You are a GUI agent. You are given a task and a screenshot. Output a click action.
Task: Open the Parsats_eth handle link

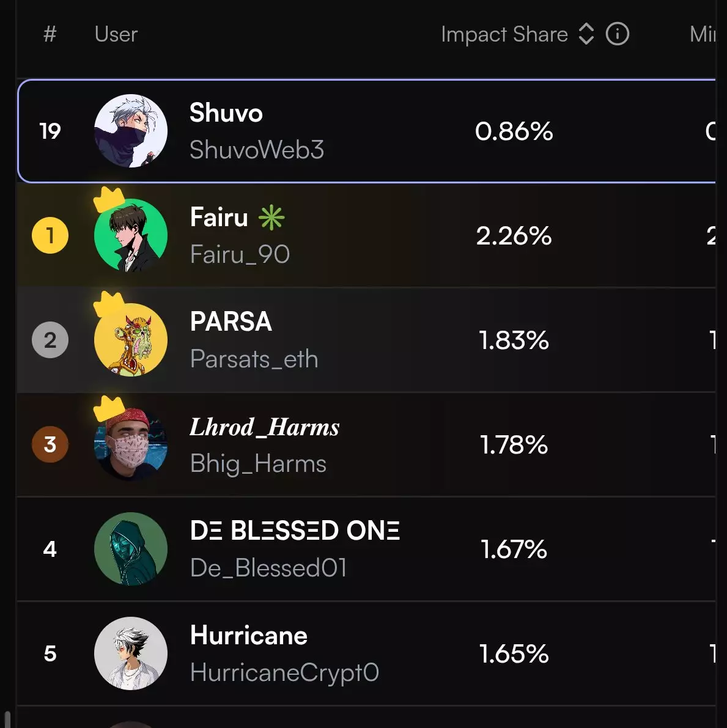pos(254,359)
